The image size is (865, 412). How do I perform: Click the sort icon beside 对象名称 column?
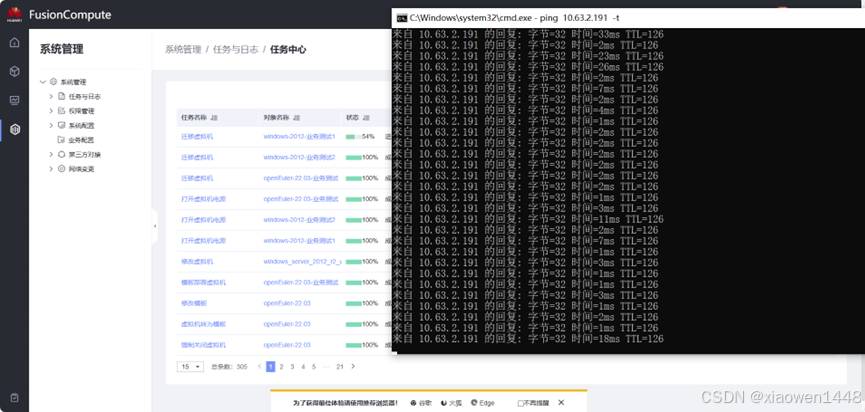[297, 118]
